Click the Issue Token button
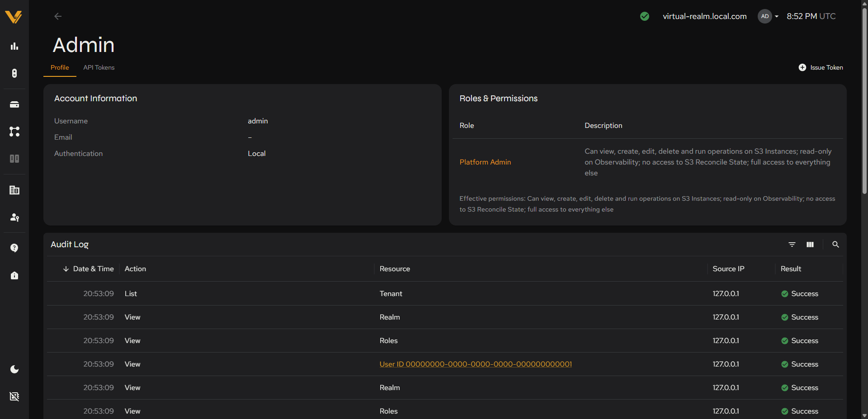 click(821, 67)
